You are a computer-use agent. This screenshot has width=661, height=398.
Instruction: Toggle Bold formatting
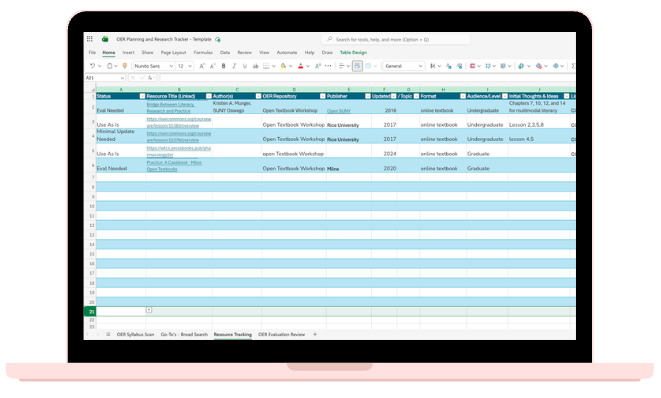click(223, 66)
